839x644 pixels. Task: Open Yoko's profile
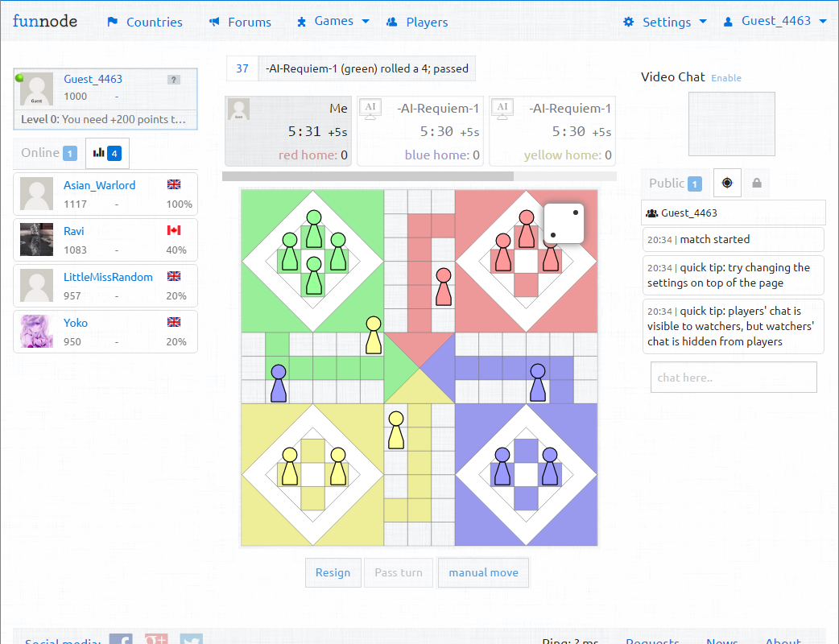pyautogui.click(x=76, y=323)
